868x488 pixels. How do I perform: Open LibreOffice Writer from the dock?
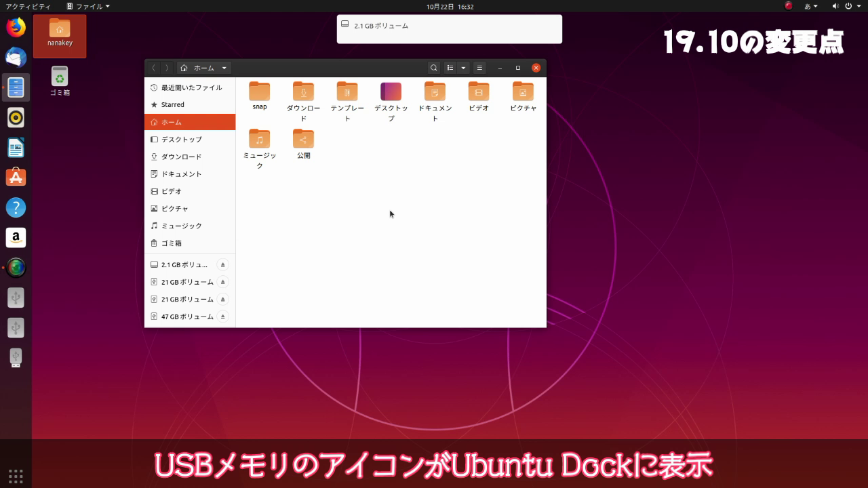point(16,147)
